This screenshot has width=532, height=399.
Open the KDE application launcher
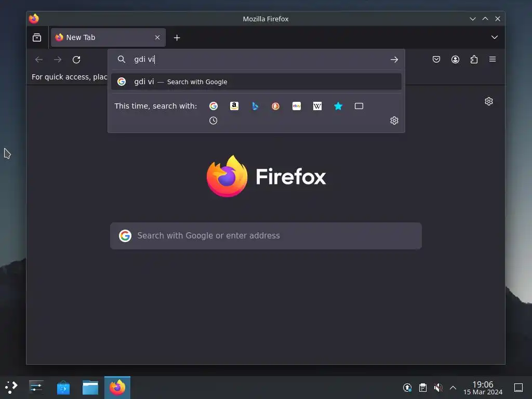[x=11, y=388]
